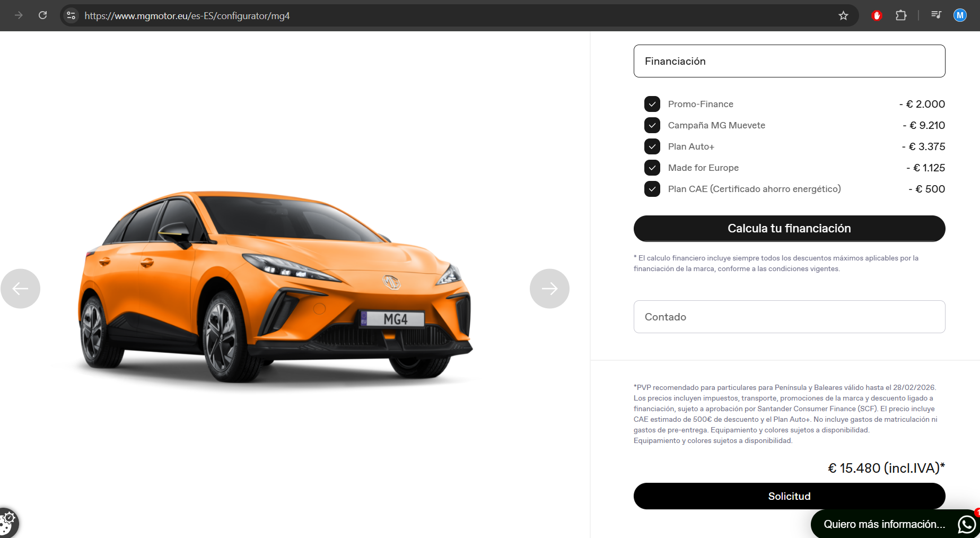Show previous car image
The width and height of the screenshot is (980, 538).
click(x=20, y=289)
